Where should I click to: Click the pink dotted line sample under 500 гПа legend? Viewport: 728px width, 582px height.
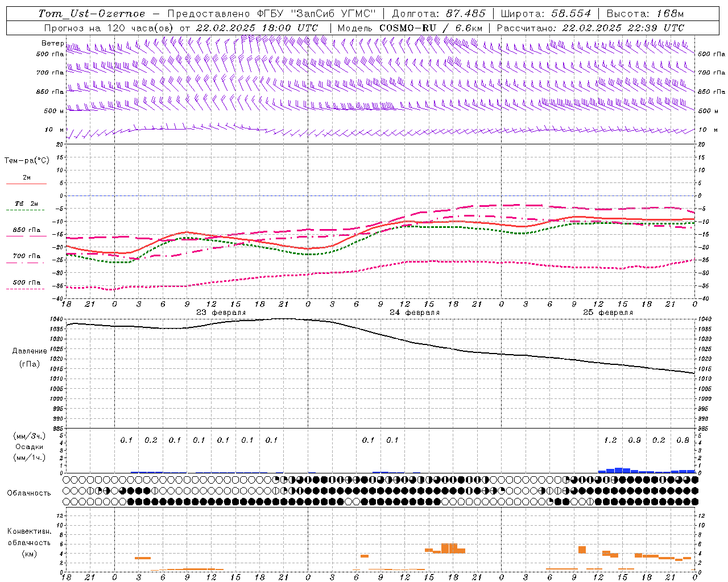pos(26,289)
